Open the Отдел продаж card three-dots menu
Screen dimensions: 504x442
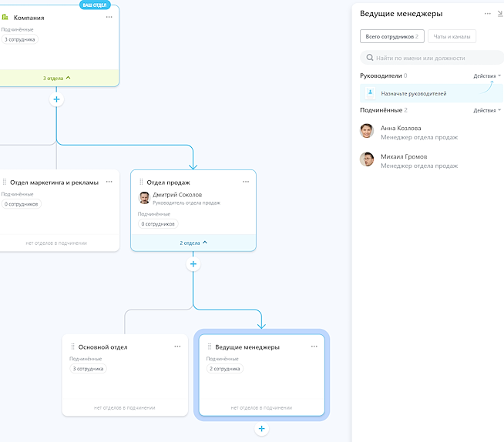[246, 182]
